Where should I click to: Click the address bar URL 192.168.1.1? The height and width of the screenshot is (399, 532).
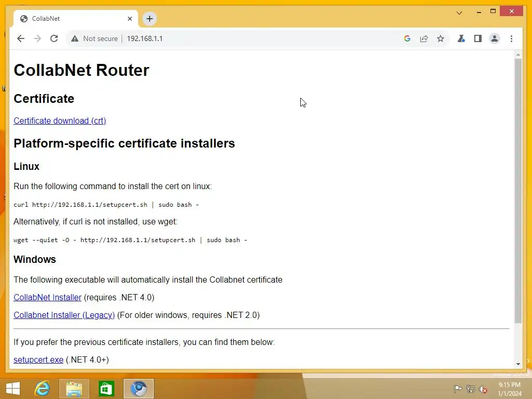pyautogui.click(x=144, y=38)
